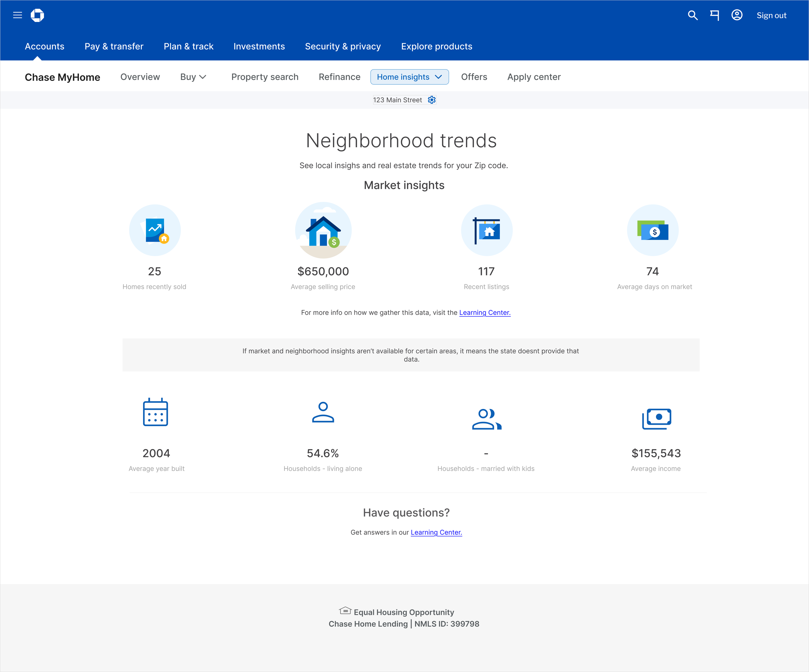Click the 25 homes recently sold value
809x672 pixels.
click(154, 271)
